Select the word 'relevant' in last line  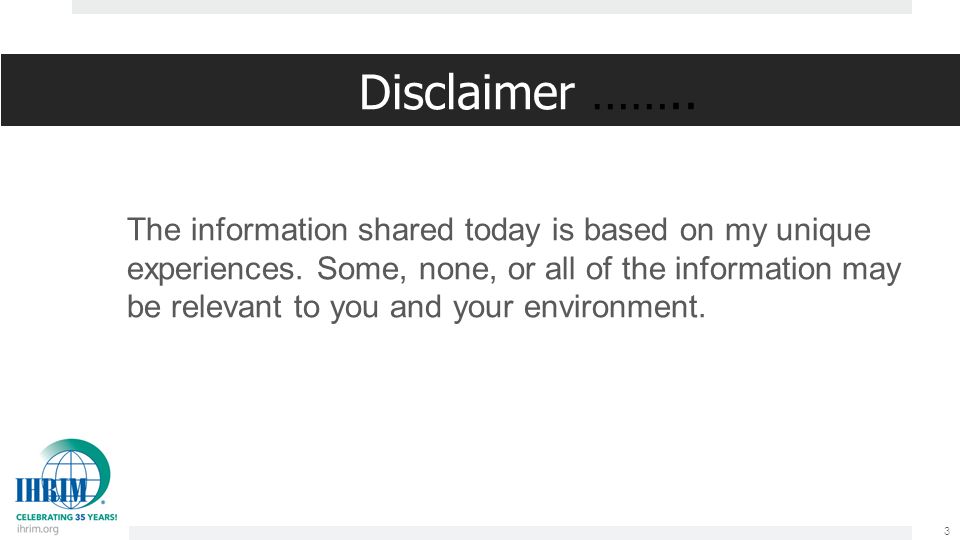click(x=226, y=307)
